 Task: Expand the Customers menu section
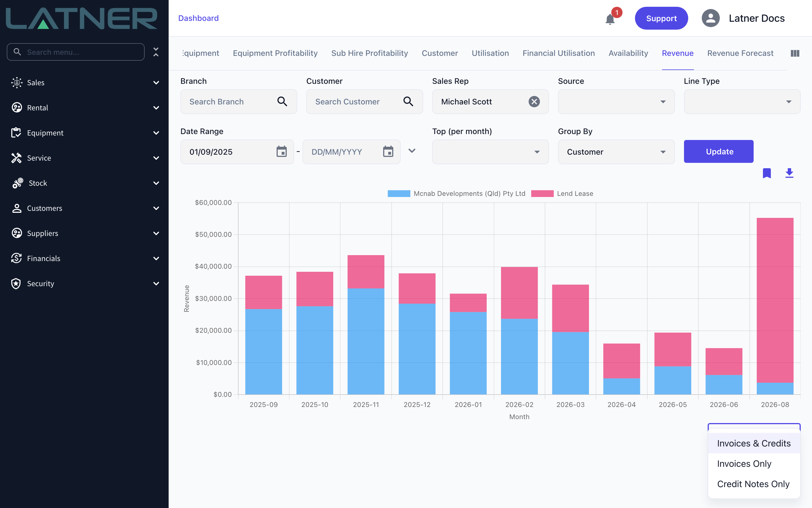156,208
